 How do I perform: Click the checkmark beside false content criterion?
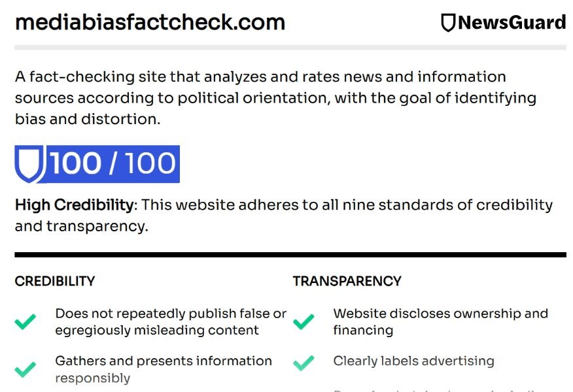(26, 322)
